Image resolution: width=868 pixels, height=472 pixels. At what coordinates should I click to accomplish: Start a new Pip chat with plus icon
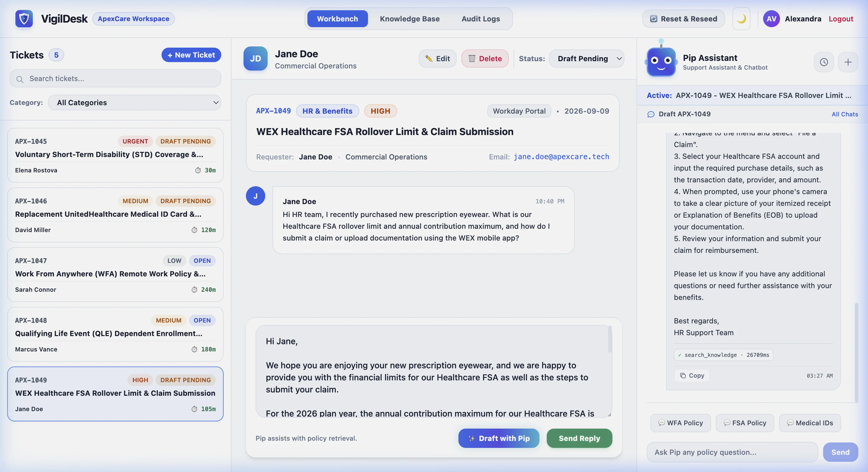tap(848, 62)
